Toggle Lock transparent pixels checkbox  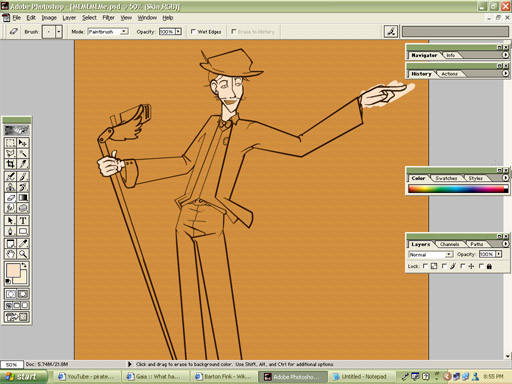(425, 266)
